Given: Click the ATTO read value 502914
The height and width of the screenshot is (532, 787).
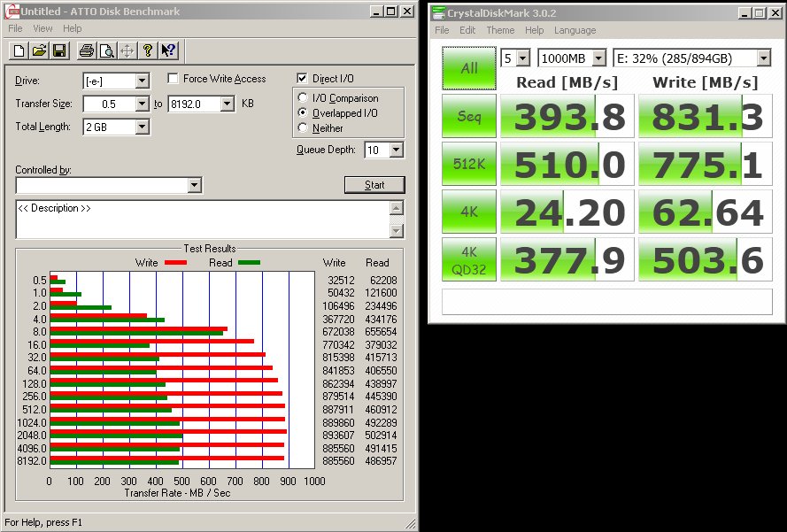Looking at the screenshot, I should [382, 436].
